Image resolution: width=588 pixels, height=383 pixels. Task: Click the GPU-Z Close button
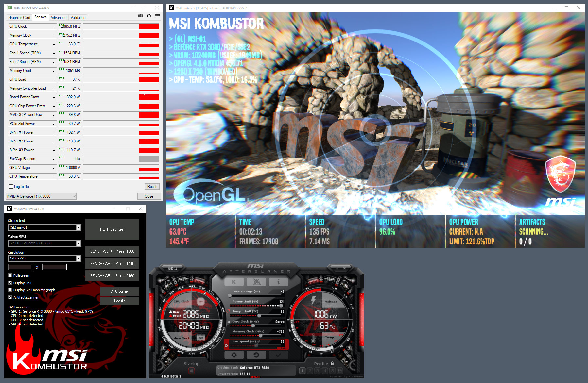click(x=149, y=196)
